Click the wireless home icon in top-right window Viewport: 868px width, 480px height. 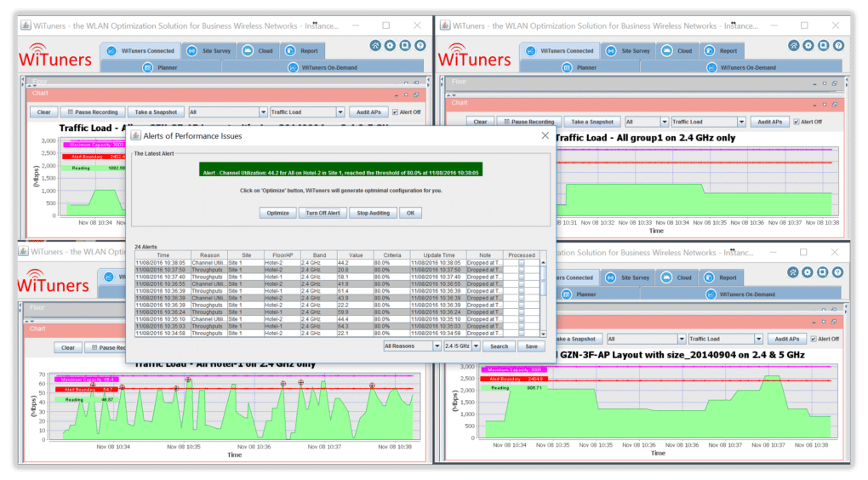point(794,45)
